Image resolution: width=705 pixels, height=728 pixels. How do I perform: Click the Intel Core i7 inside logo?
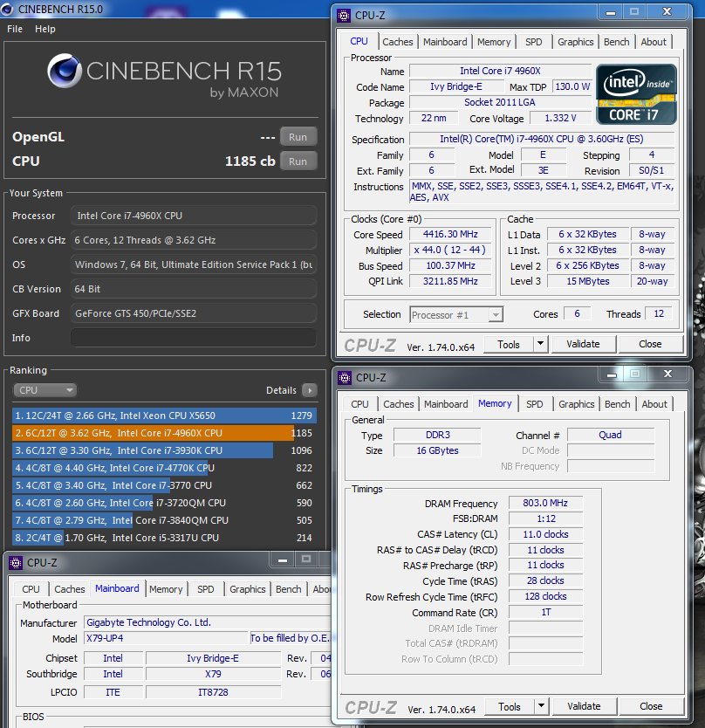pos(636,94)
